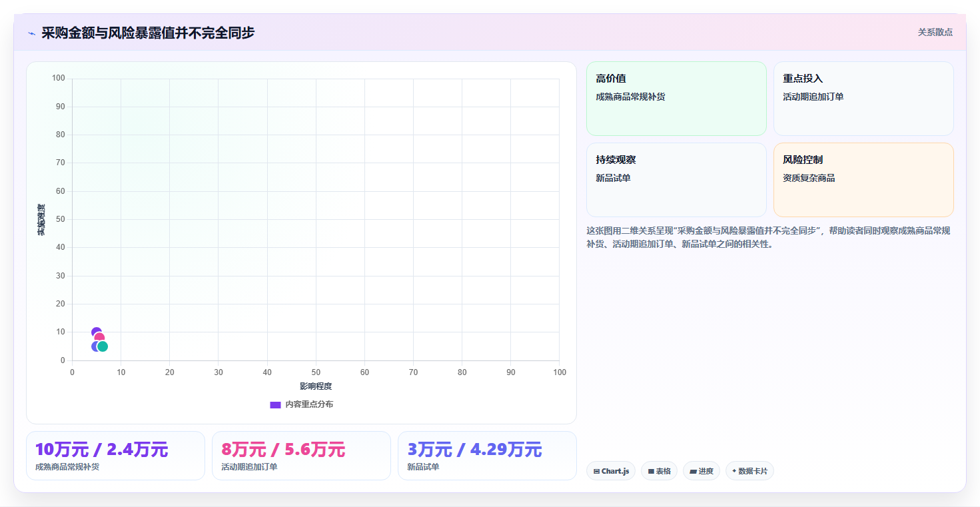Select the top purple scatter point
Image resolution: width=980 pixels, height=507 pixels.
pos(96,332)
